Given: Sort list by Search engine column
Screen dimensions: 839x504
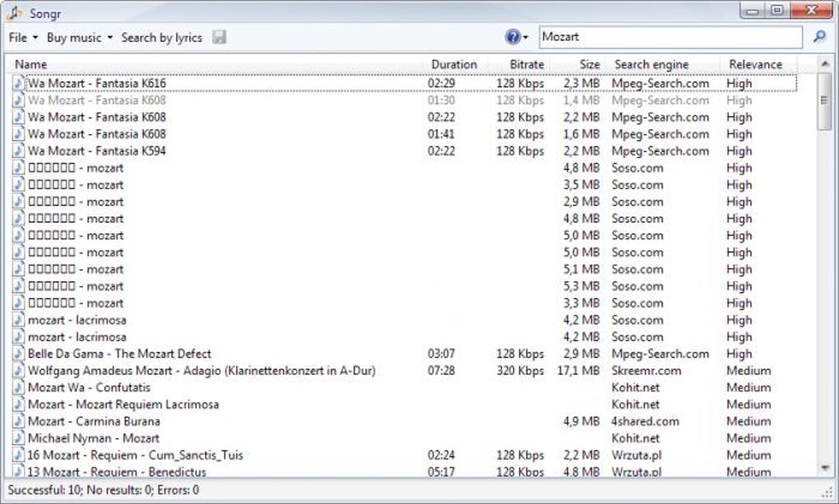Looking at the screenshot, I should click(x=651, y=64).
